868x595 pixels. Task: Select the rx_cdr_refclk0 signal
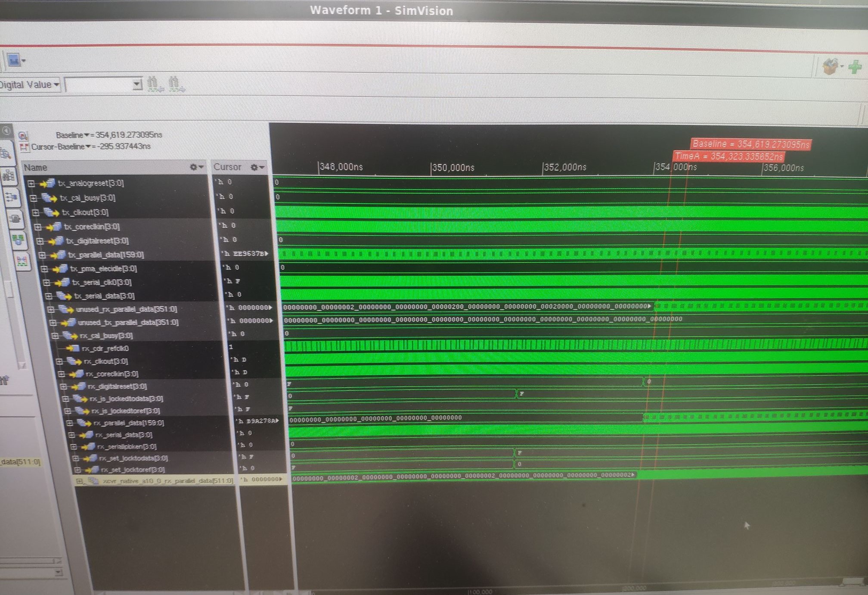[105, 348]
